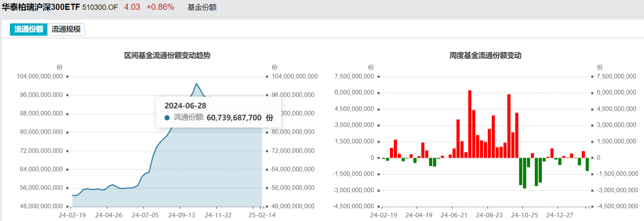Click the 24-12-27 date axis label
Viewport: 644px width, 221px height.
559,215
